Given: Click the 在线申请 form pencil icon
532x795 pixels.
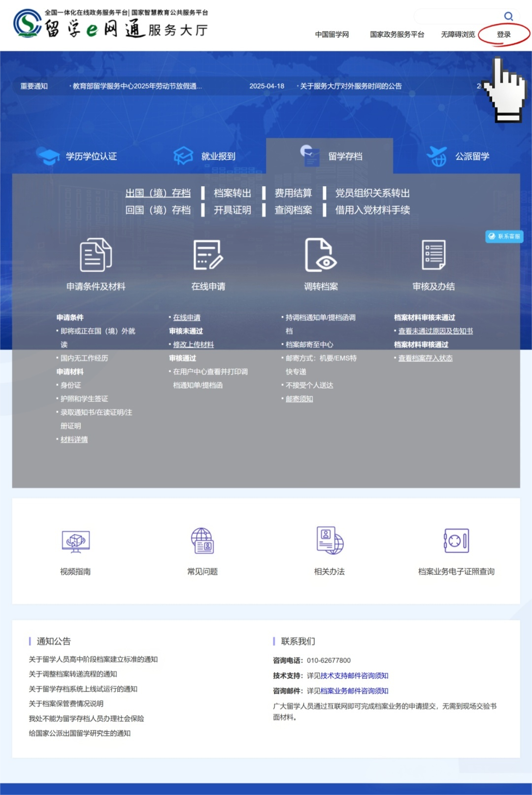Looking at the screenshot, I should (x=208, y=255).
